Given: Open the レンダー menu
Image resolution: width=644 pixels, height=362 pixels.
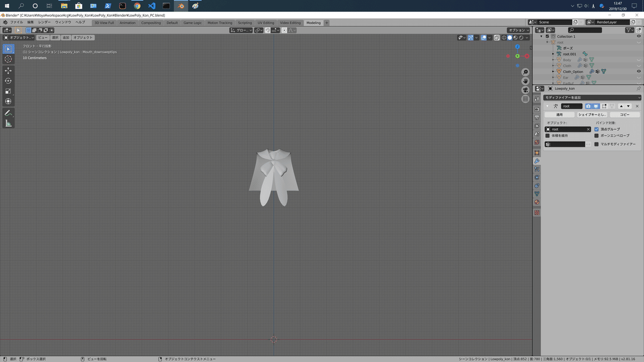Looking at the screenshot, I should [x=44, y=23].
